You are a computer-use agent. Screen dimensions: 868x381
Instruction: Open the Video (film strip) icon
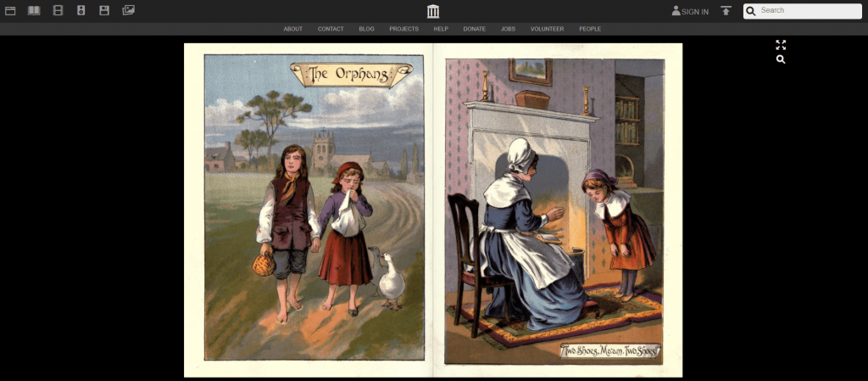[58, 10]
